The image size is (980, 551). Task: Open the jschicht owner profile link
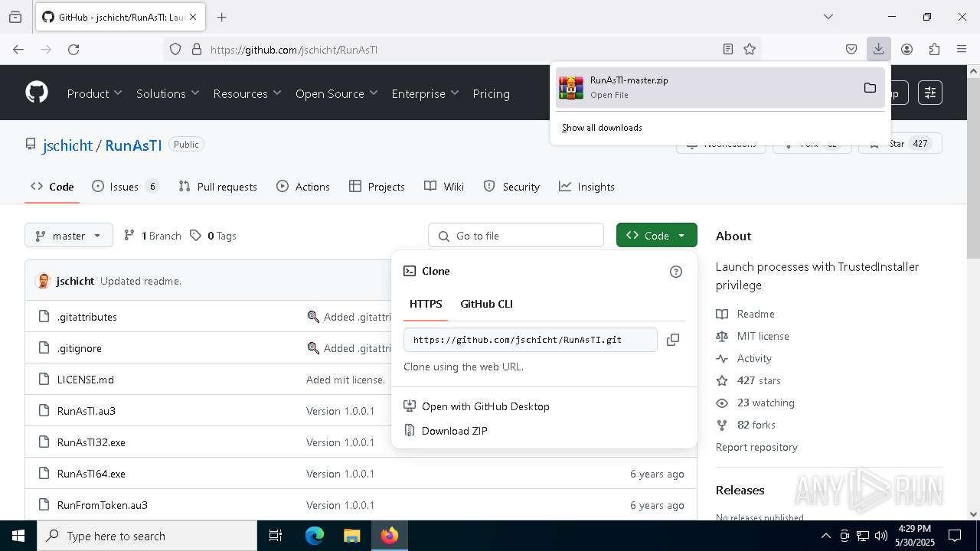tap(67, 145)
